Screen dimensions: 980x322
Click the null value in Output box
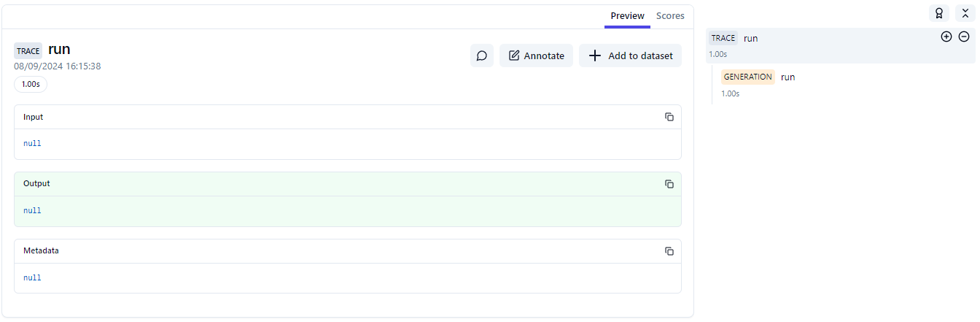point(32,210)
